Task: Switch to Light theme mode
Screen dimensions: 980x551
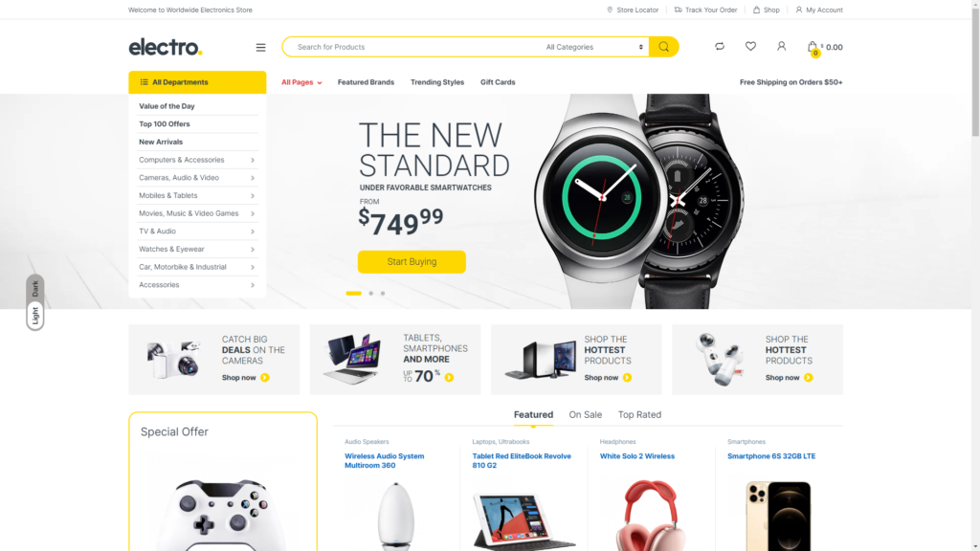Action: [x=35, y=316]
